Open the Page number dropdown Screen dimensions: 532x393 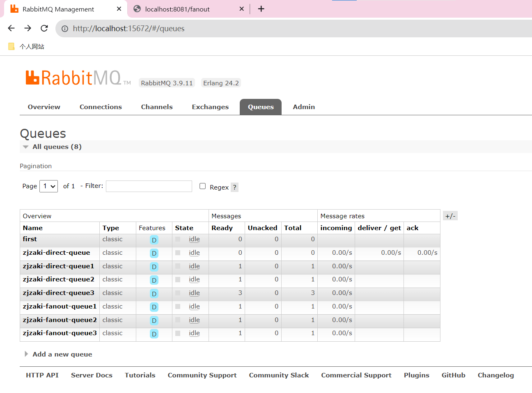pyautogui.click(x=48, y=186)
